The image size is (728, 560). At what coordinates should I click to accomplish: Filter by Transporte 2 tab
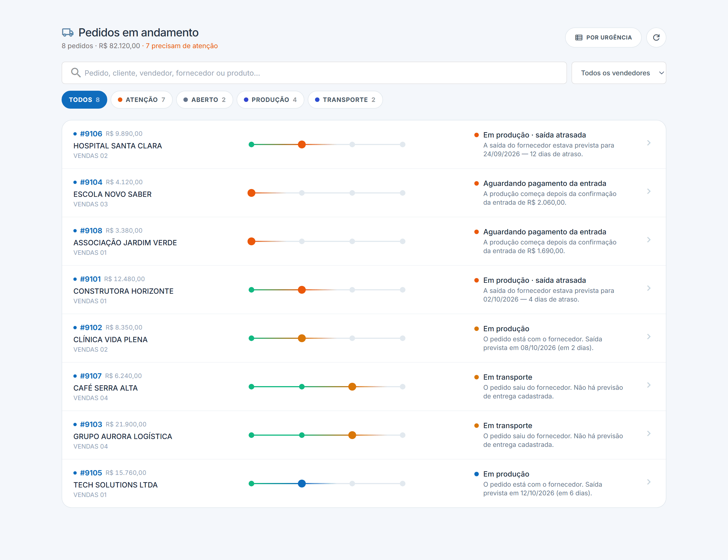pyautogui.click(x=345, y=100)
